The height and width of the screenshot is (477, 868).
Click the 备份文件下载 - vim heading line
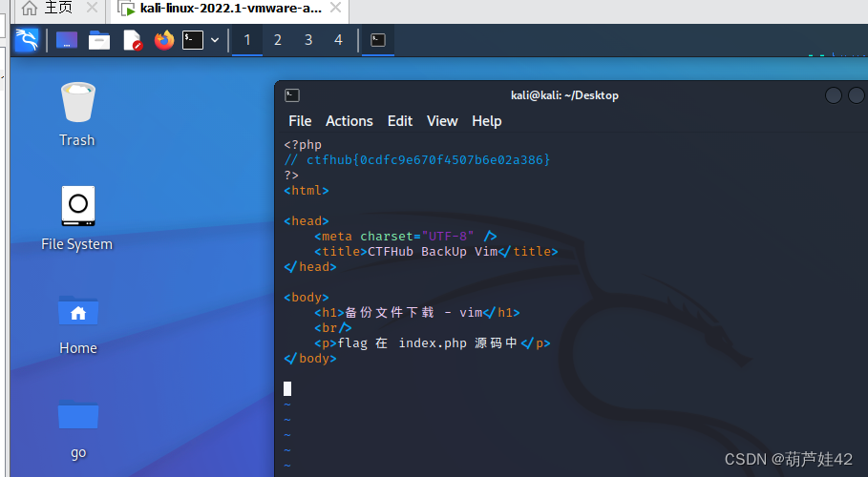tap(417, 313)
